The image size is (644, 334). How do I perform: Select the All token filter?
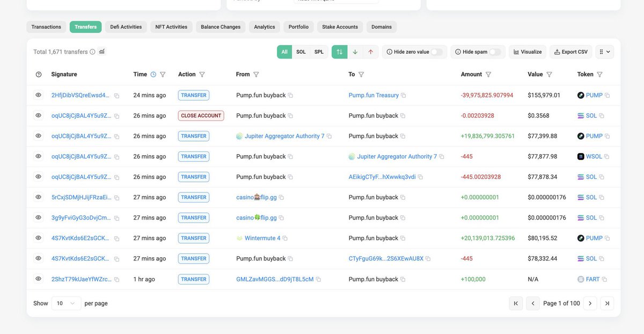point(284,52)
